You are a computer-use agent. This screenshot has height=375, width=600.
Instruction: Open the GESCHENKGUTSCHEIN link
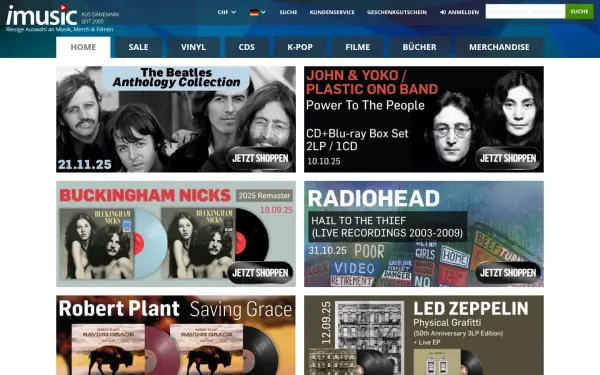[x=396, y=12]
